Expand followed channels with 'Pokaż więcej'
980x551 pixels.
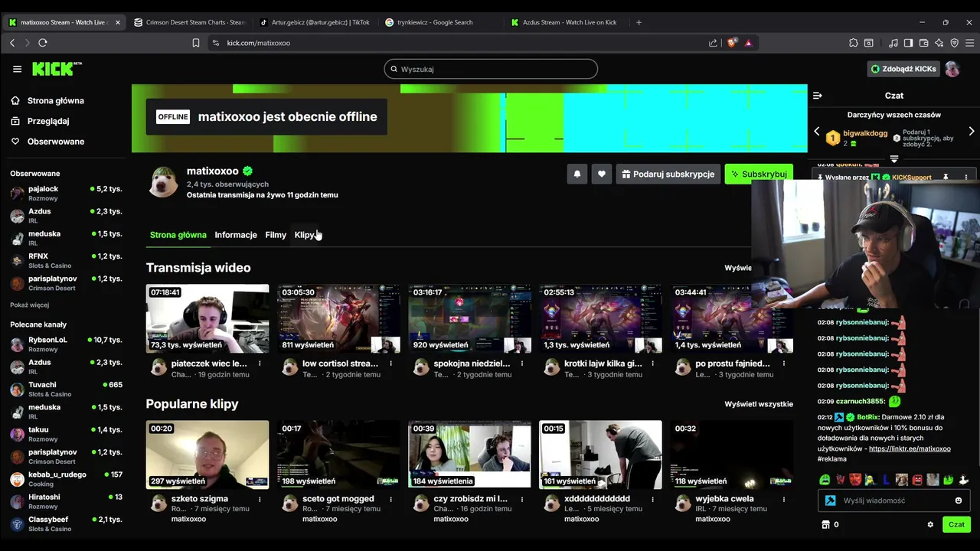[29, 305]
